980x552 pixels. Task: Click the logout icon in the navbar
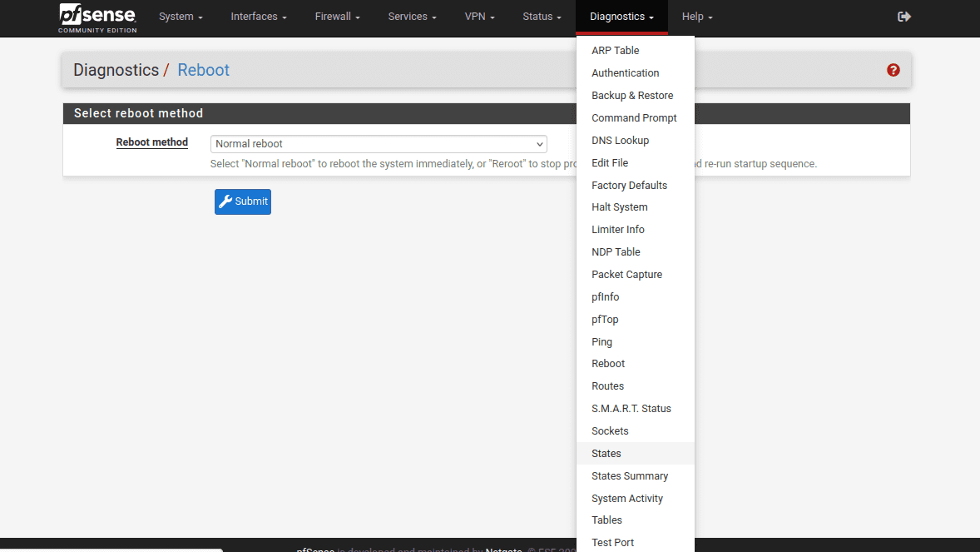[x=904, y=17]
